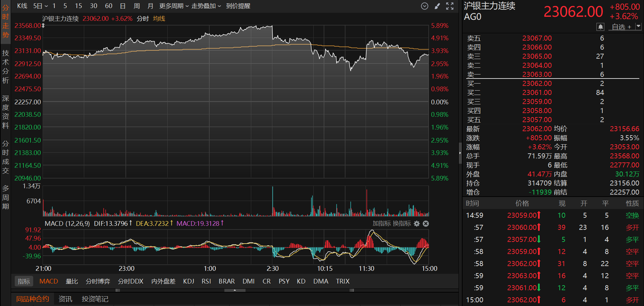
Task: Toggle the 均线 average line display
Action: click(159, 19)
